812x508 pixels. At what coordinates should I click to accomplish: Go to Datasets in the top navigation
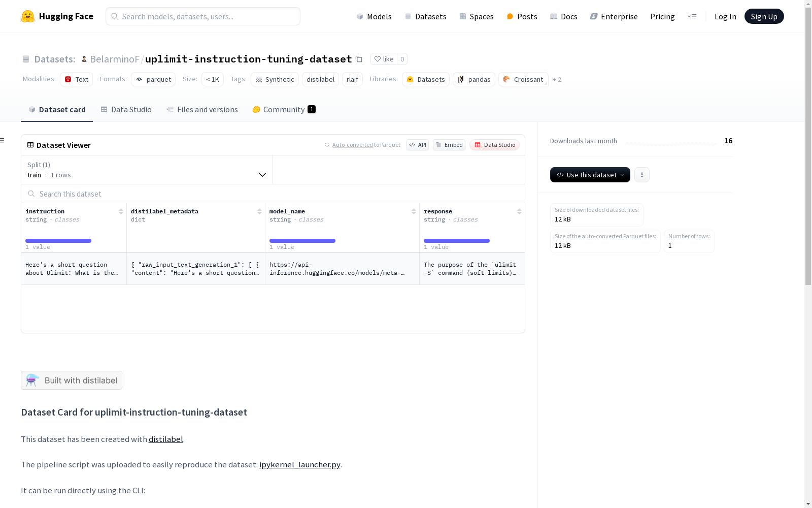click(425, 16)
